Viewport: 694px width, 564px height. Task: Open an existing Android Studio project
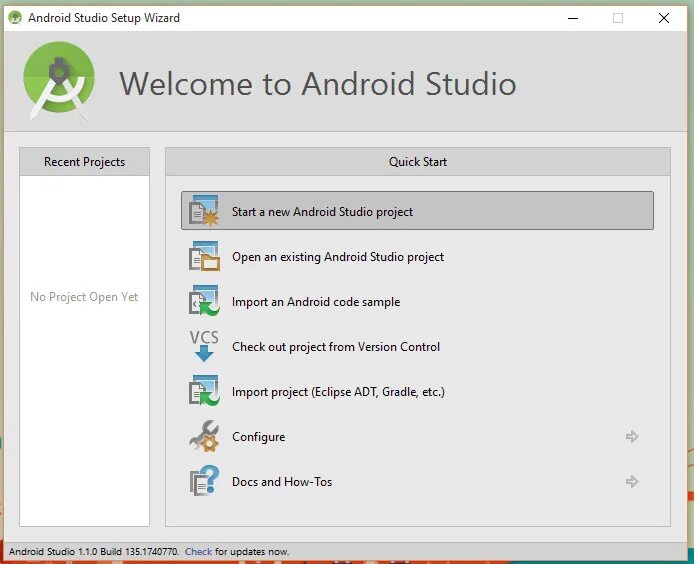[338, 257]
